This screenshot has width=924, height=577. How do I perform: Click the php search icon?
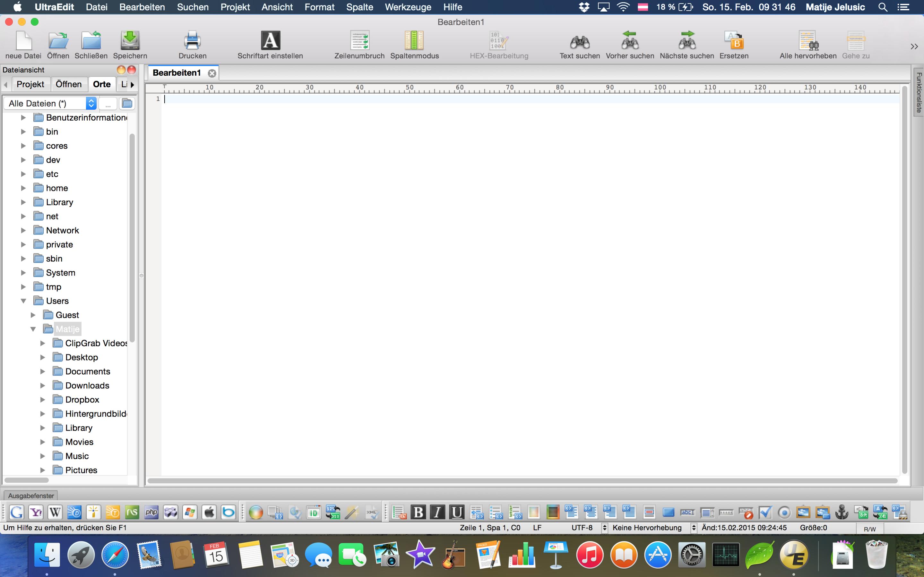(x=151, y=512)
